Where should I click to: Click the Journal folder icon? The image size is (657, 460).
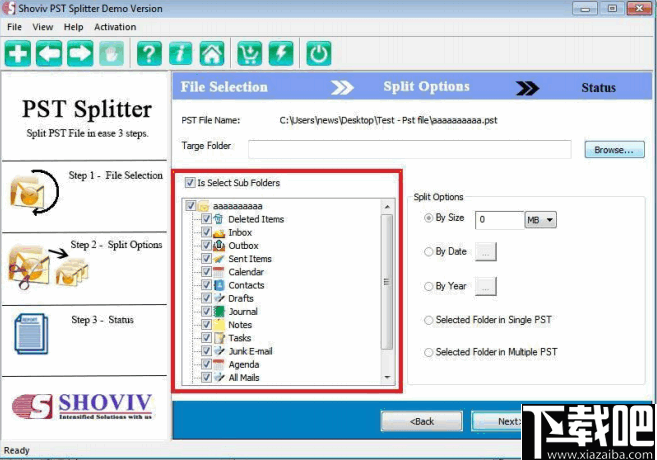click(219, 311)
